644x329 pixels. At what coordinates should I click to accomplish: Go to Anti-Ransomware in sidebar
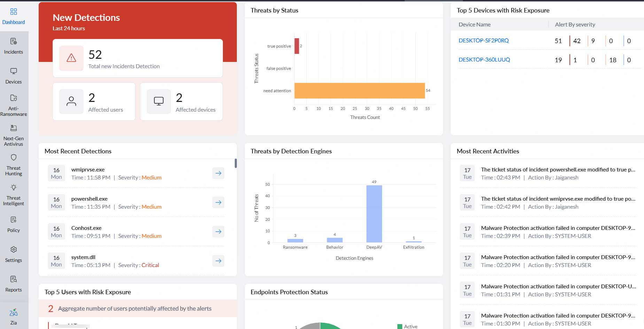pos(14,98)
